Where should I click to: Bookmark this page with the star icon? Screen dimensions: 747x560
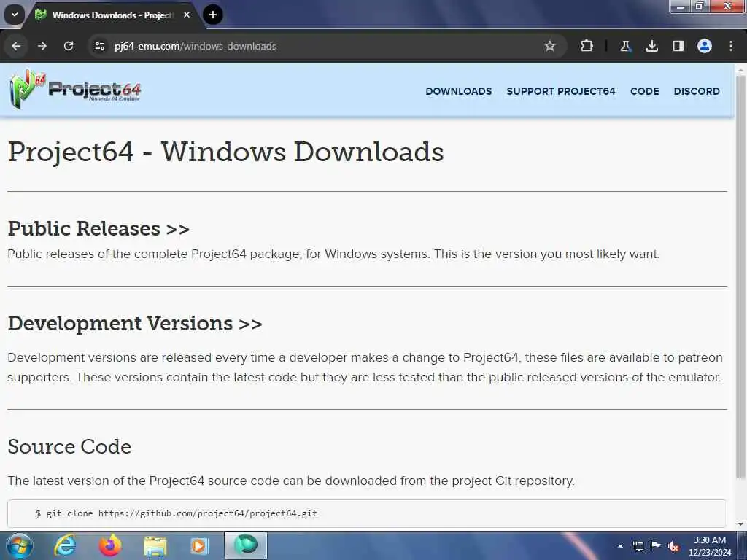[x=550, y=46]
